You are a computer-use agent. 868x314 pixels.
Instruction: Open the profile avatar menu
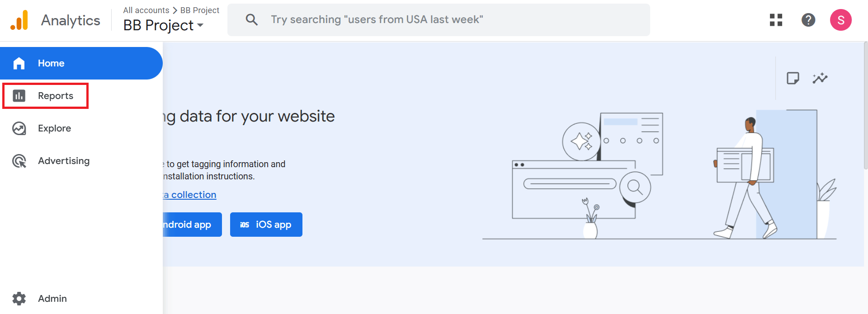tap(841, 20)
